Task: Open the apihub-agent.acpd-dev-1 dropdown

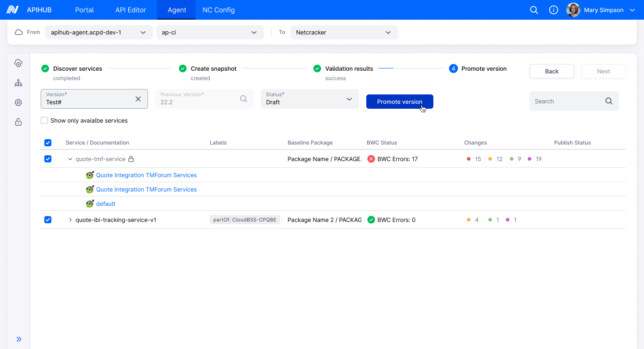Action: 98,32
